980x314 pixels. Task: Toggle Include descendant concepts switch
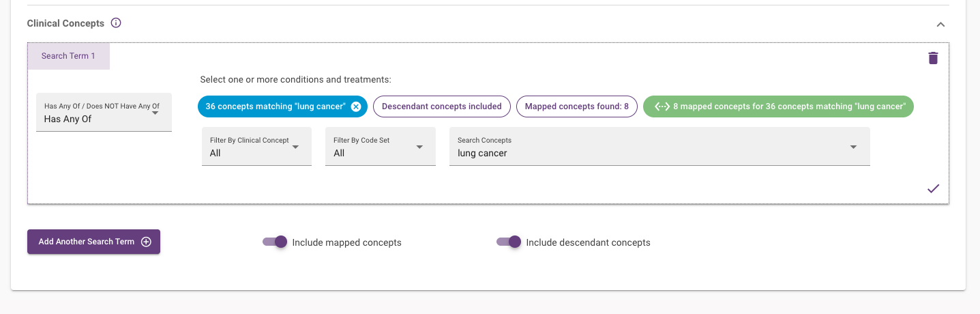[x=509, y=242]
